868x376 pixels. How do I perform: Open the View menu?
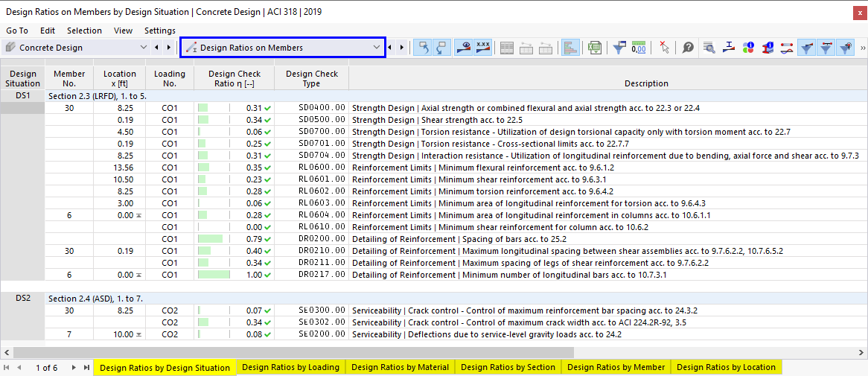123,31
